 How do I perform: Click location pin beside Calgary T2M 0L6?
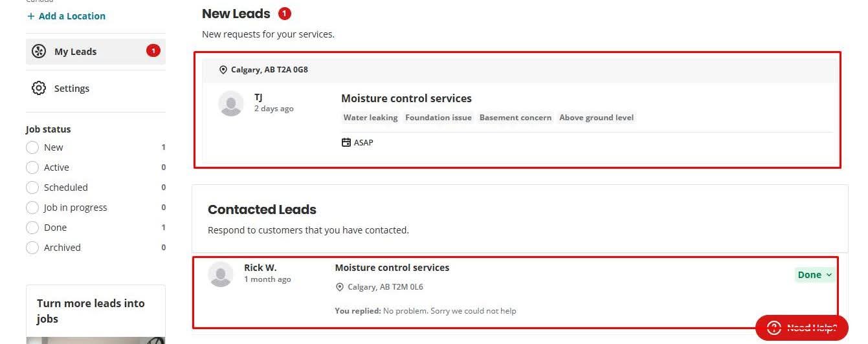[x=340, y=287]
